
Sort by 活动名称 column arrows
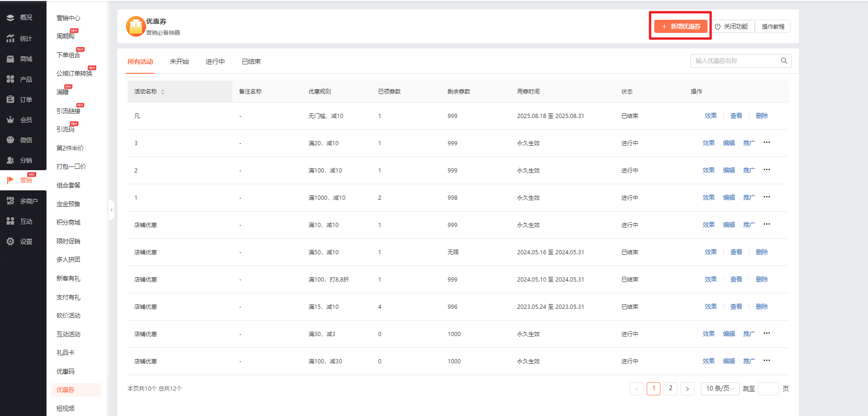tap(163, 92)
